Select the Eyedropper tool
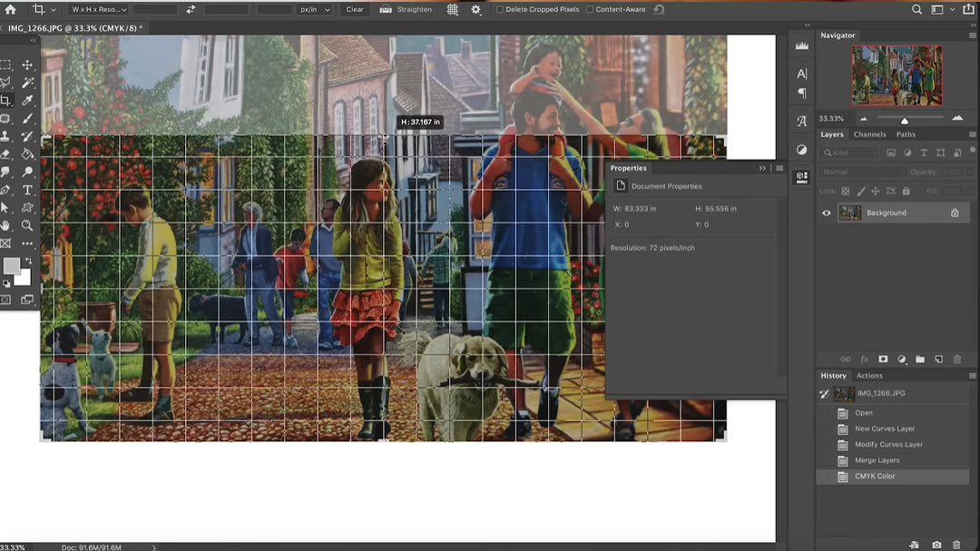Screen dimensions: 980x551 pyautogui.click(x=27, y=101)
